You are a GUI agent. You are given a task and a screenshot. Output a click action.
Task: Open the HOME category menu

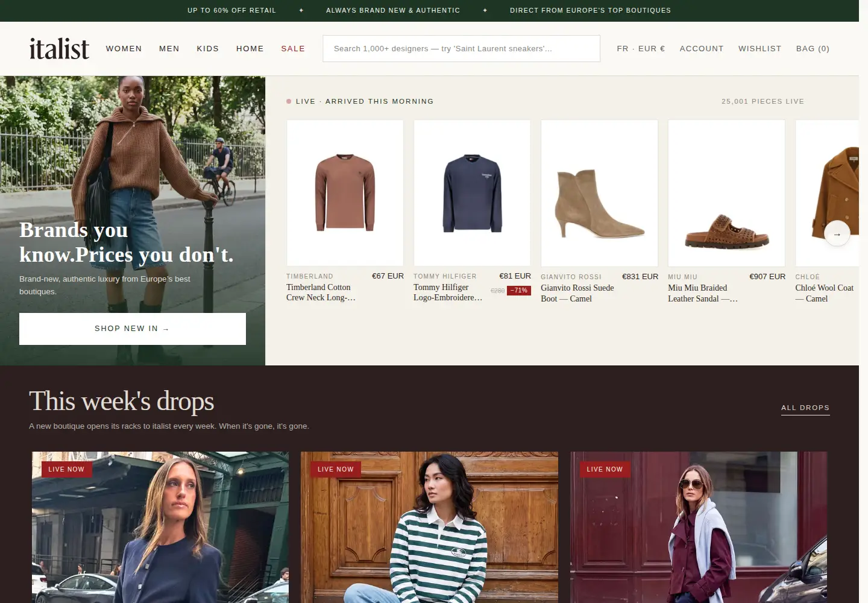click(x=250, y=49)
